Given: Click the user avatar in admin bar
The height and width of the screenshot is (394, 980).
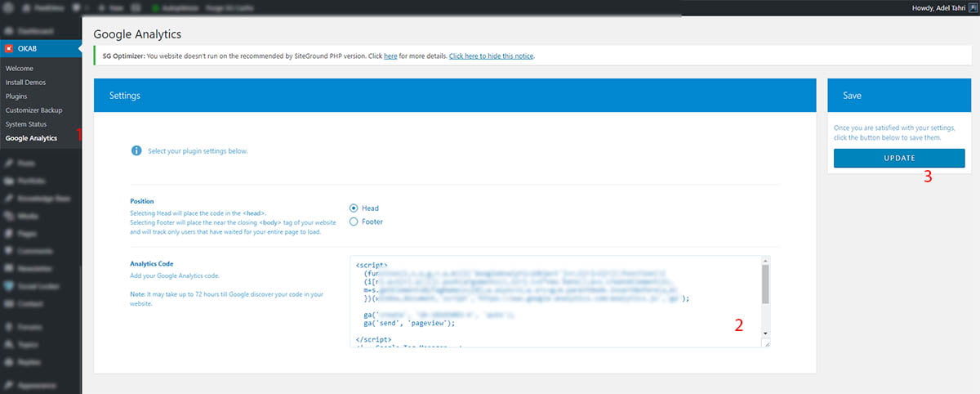Looking at the screenshot, I should pyautogui.click(x=973, y=8).
